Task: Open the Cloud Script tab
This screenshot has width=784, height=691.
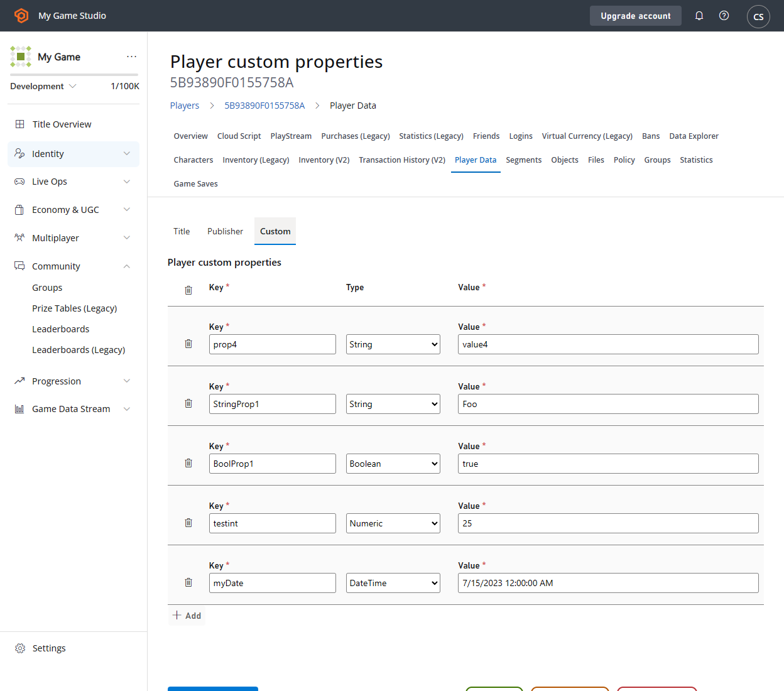Action: click(239, 136)
